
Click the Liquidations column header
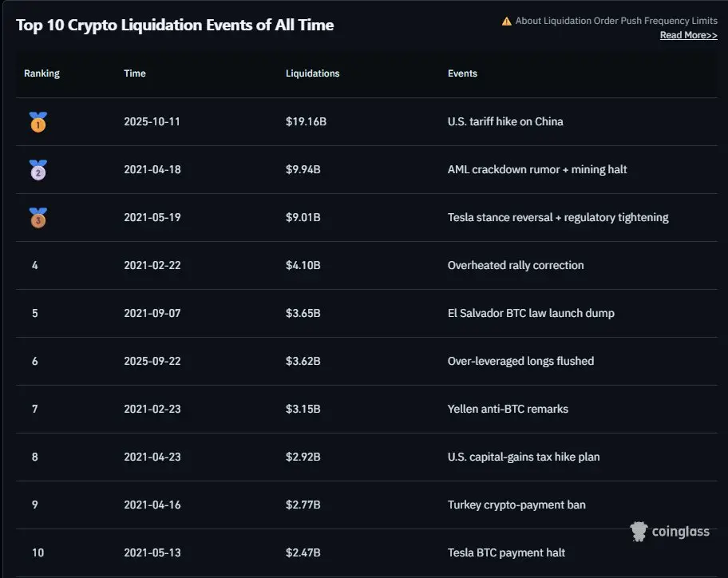[x=312, y=73]
